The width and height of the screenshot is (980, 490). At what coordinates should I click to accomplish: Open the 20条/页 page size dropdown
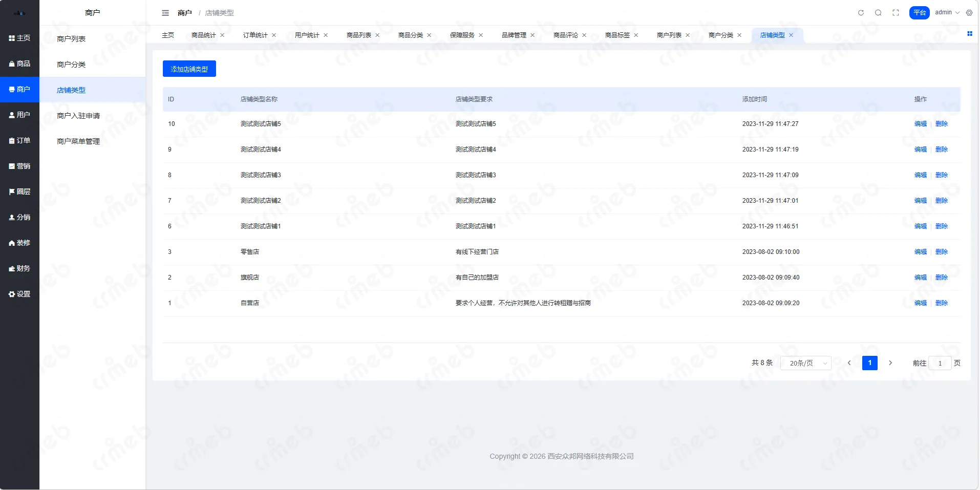[x=806, y=363]
